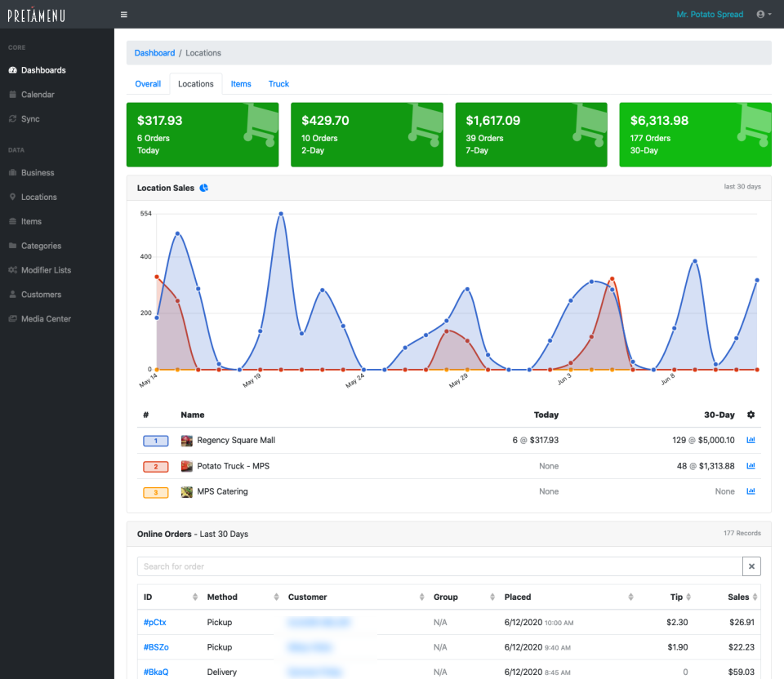Image resolution: width=784 pixels, height=679 pixels.
Task: Open Dashboards in the sidebar
Action: 43,70
